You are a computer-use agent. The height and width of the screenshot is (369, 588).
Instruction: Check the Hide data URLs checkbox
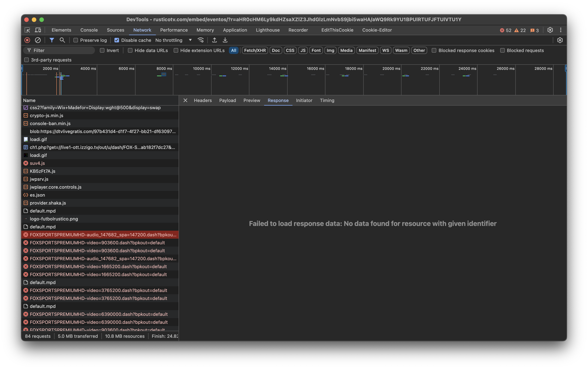pyautogui.click(x=130, y=51)
